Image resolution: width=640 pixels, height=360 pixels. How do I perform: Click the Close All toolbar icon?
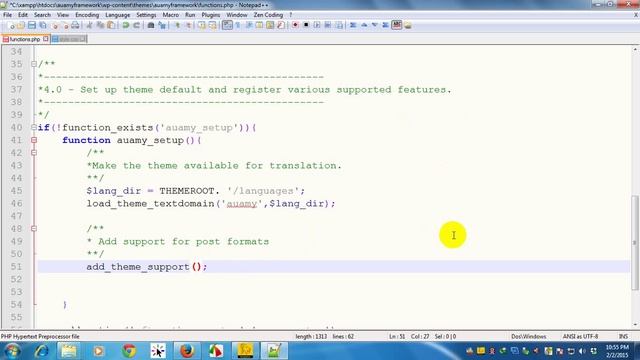tap(65, 25)
